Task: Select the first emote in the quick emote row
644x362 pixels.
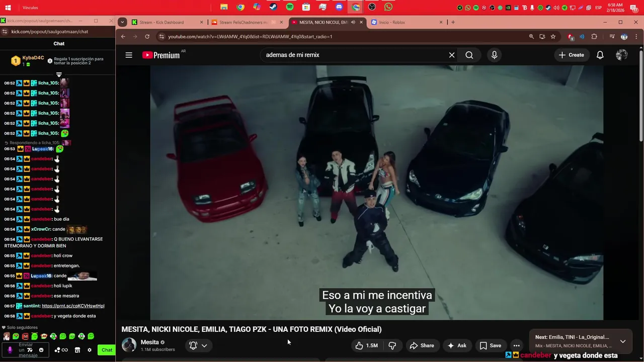Action: click(6, 336)
